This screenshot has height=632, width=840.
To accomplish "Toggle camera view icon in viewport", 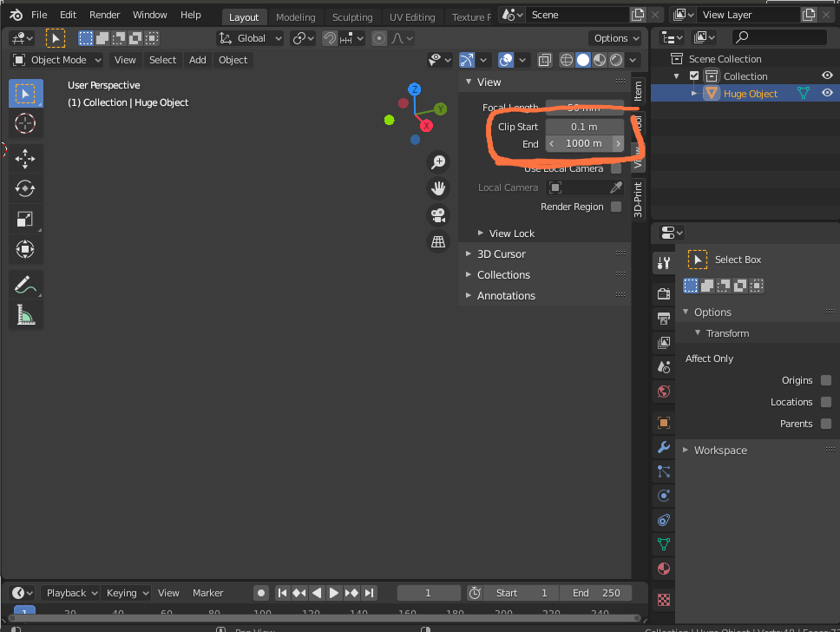I will [x=438, y=215].
